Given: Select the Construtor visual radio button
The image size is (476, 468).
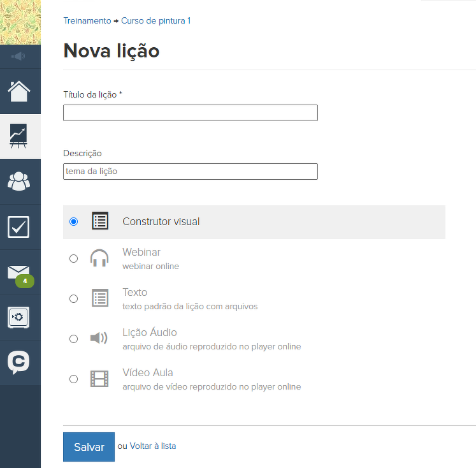Looking at the screenshot, I should [x=74, y=222].
